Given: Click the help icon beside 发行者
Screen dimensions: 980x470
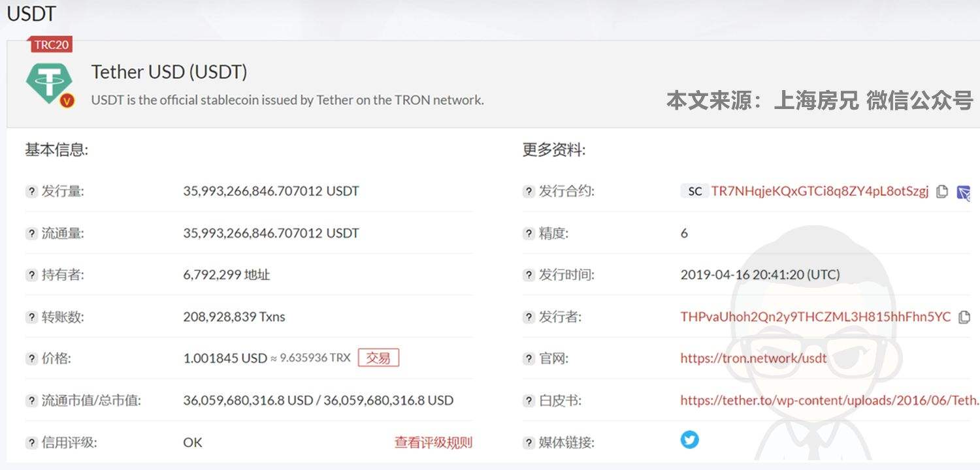Looking at the screenshot, I should pos(529,317).
